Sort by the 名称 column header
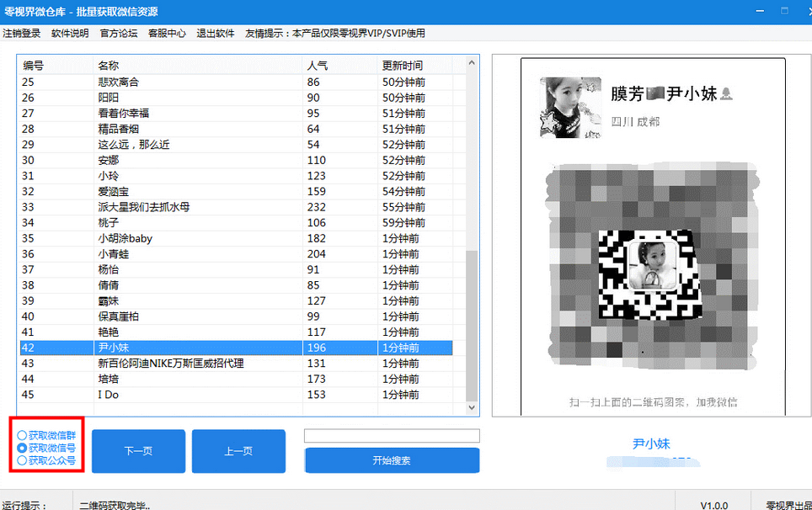Screen dimensions: 812x510 pos(198,66)
